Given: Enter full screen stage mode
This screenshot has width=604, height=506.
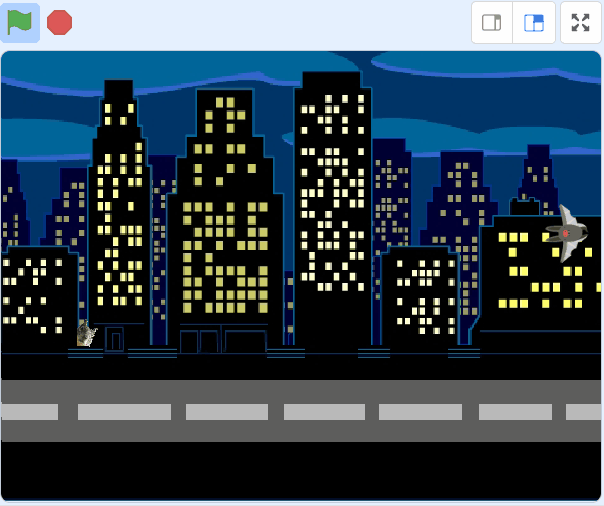Looking at the screenshot, I should pyautogui.click(x=581, y=23).
